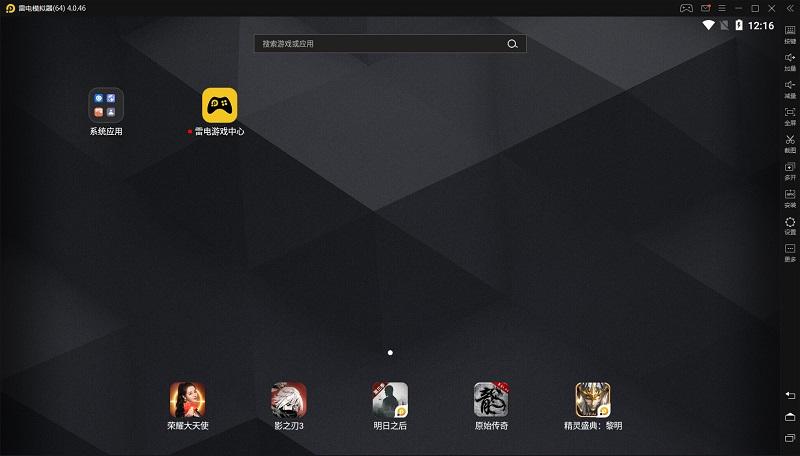The width and height of the screenshot is (800, 456).
Task: Click the 12:16 clock
Action: coord(761,26)
